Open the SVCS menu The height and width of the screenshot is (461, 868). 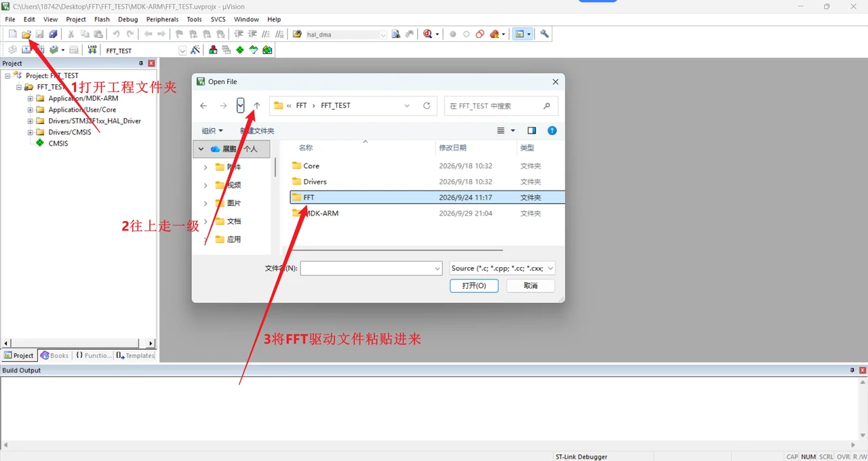pyautogui.click(x=218, y=20)
